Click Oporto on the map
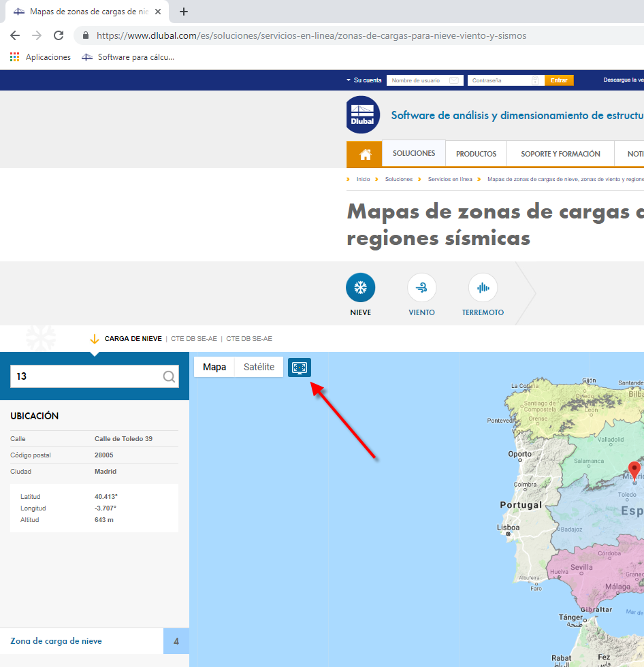 [520, 454]
